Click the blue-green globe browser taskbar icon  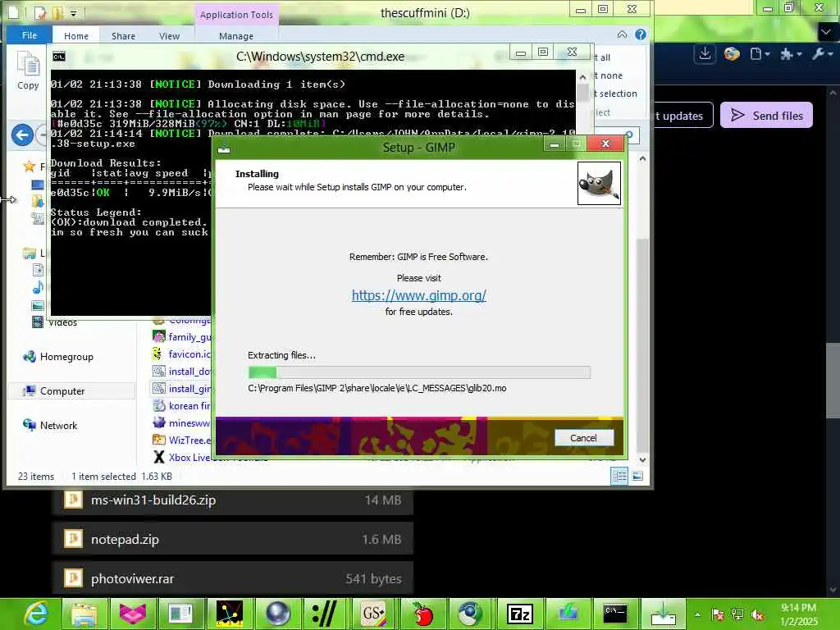[x=470, y=614]
